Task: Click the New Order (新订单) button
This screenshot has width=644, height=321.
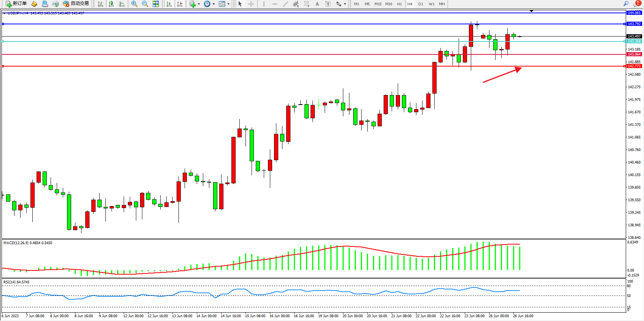Action: coord(16,4)
